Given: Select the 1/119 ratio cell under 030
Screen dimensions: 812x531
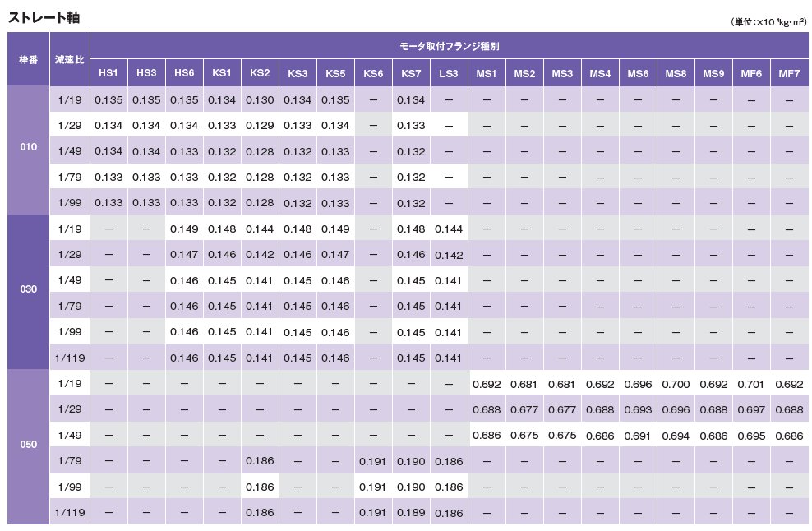Looking at the screenshot, I should (x=70, y=358).
